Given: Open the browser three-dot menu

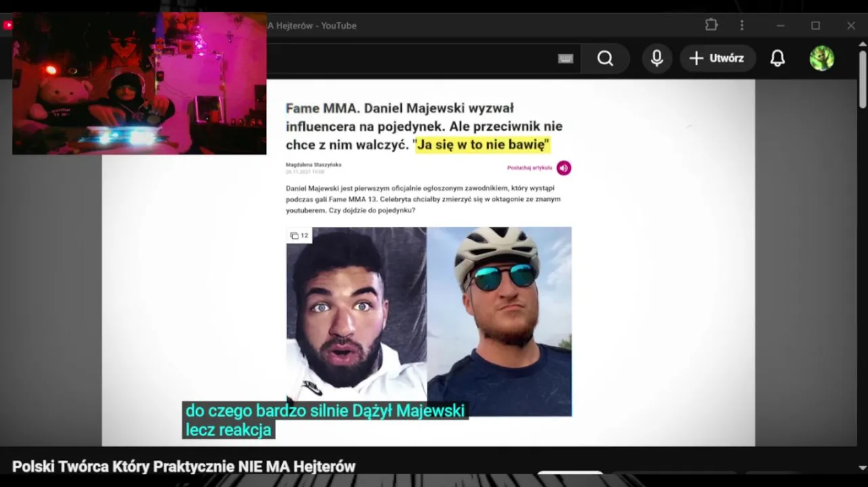Looking at the screenshot, I should [741, 25].
